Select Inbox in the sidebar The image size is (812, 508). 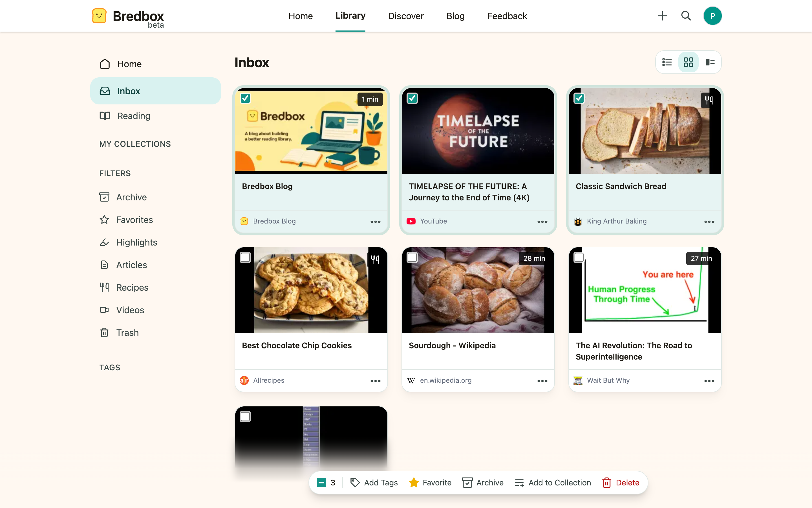tap(155, 91)
